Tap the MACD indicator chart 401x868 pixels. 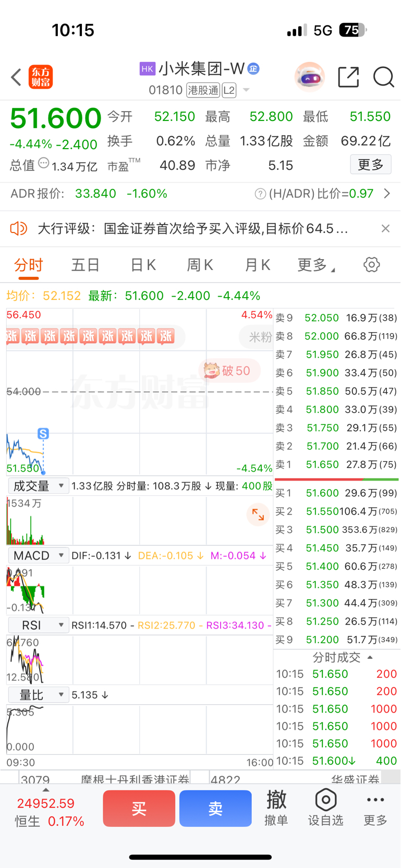[x=140, y=590]
